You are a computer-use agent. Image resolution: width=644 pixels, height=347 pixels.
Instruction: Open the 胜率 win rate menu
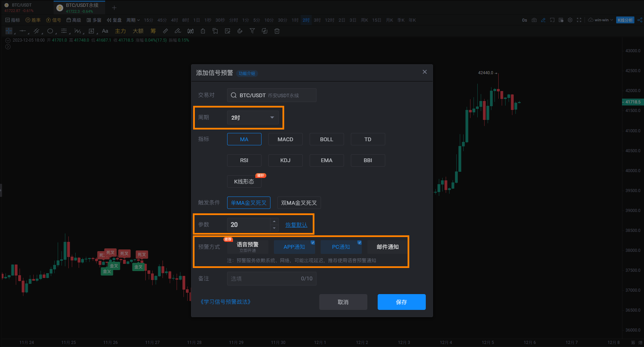[x=33, y=20]
